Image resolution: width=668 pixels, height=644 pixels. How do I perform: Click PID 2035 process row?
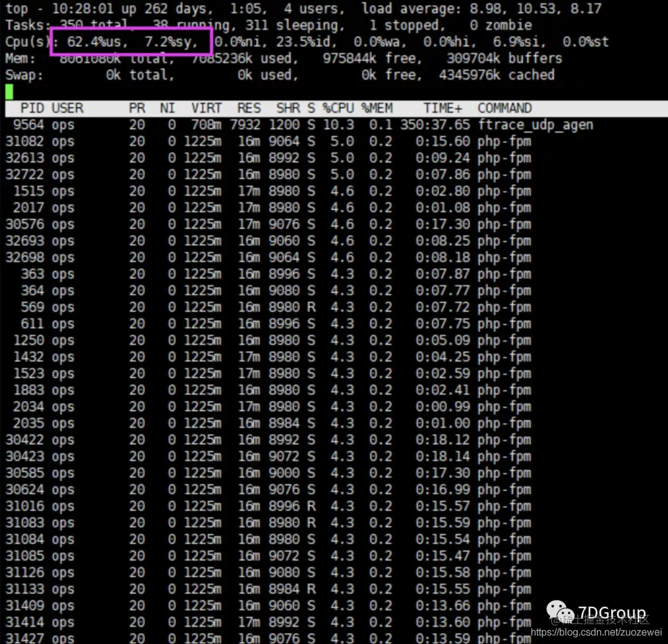pyautogui.click(x=268, y=423)
